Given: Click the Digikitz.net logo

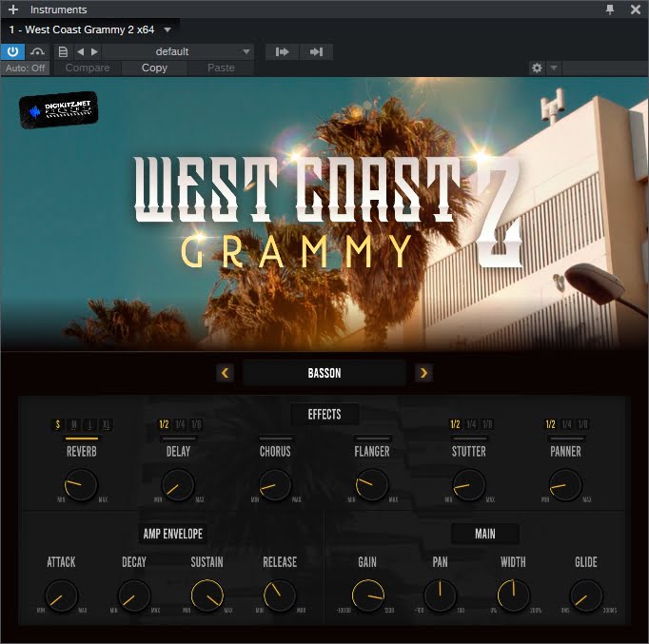Looking at the screenshot, I should coord(58,109).
